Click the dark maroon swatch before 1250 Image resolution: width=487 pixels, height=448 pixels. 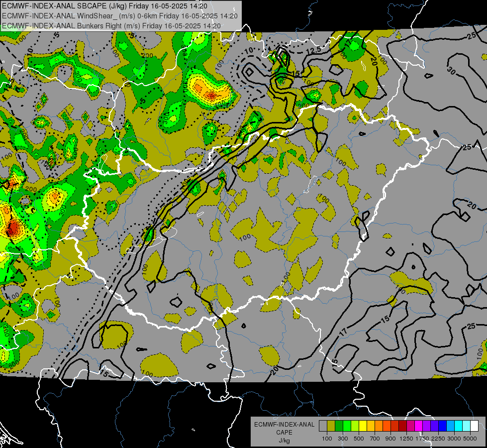point(403,426)
